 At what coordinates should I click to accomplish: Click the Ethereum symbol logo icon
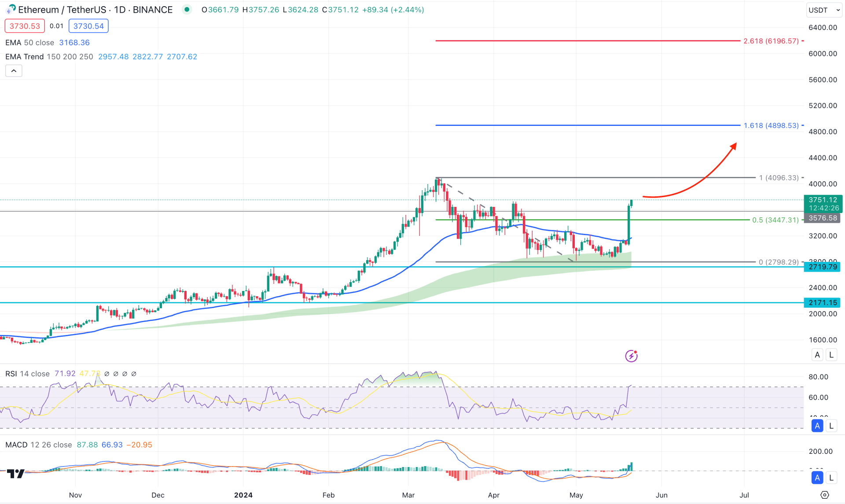point(11,9)
